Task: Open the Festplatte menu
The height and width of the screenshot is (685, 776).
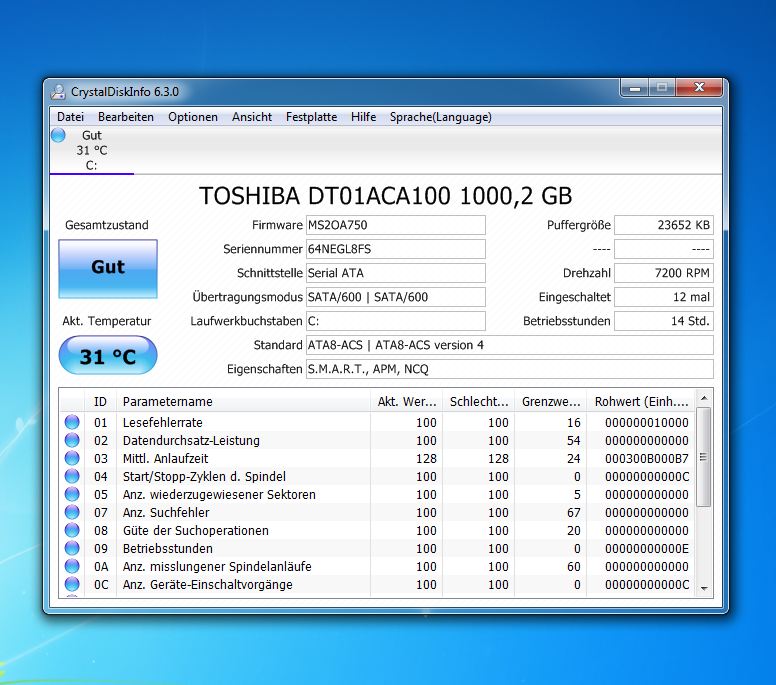Action: pyautogui.click(x=311, y=117)
